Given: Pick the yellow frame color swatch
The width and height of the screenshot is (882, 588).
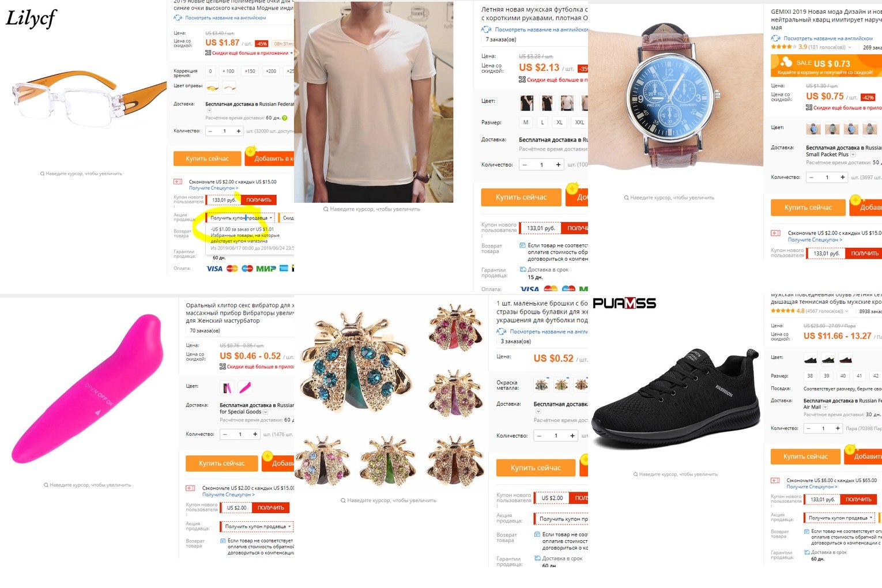Looking at the screenshot, I should 213,88.
